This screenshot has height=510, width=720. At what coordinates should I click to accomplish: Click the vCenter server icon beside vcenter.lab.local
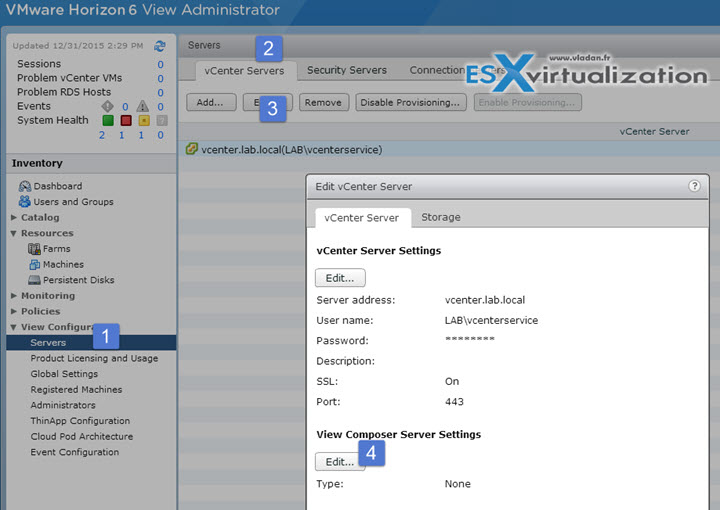(191, 149)
